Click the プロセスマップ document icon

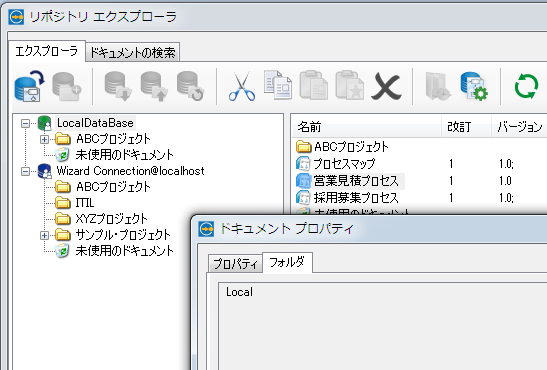click(303, 164)
